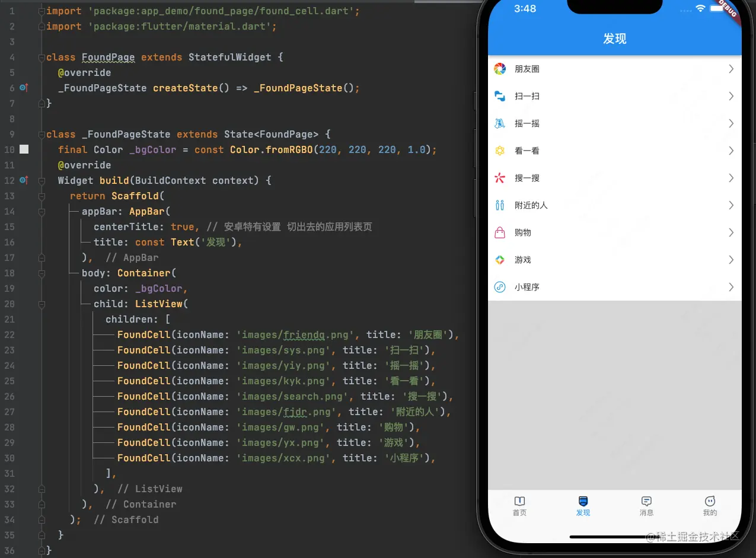Collapse the import block fold at line 1
Viewport: 756px width, 558px height.
(42, 11)
